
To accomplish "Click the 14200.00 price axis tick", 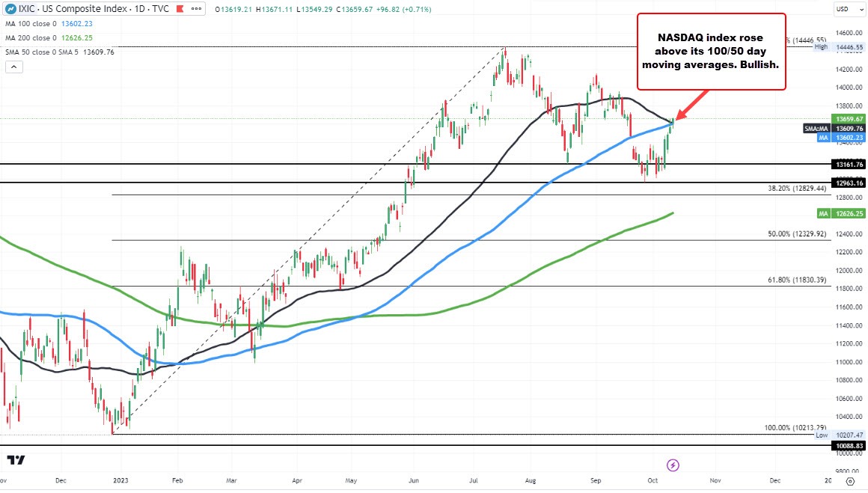I will click(849, 70).
